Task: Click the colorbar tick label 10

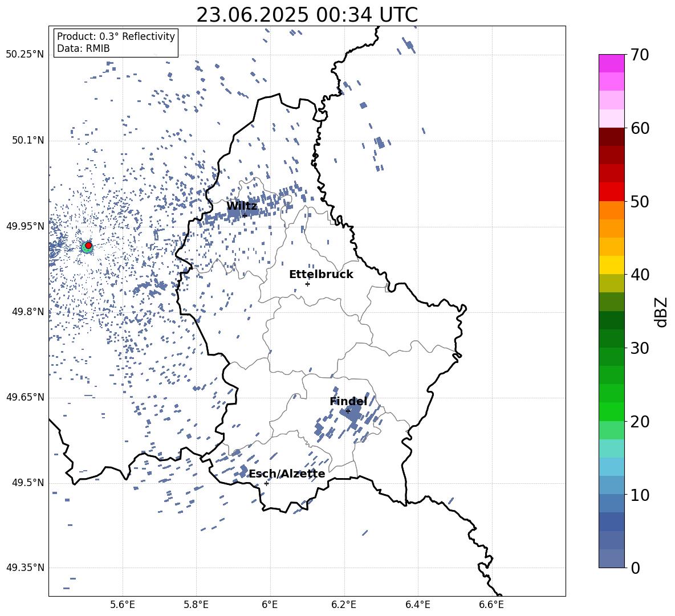Action: click(640, 495)
